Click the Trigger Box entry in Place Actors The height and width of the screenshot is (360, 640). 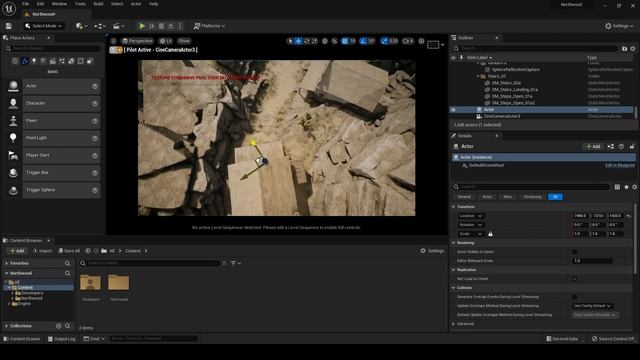pyautogui.click(x=53, y=173)
